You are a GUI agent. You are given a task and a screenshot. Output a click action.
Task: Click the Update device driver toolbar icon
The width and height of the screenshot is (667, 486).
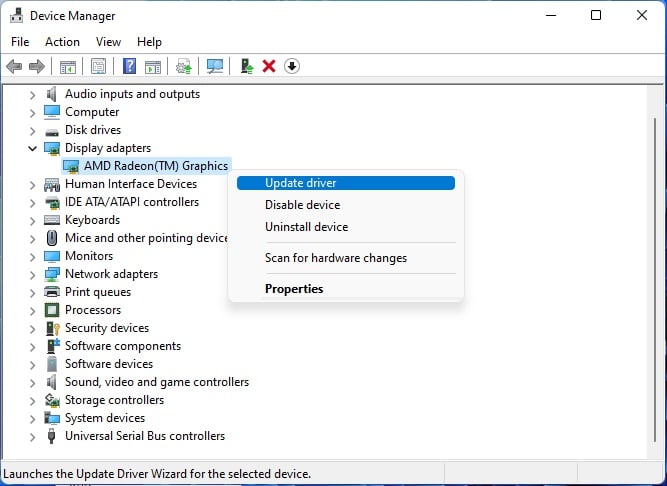pyautogui.click(x=184, y=66)
